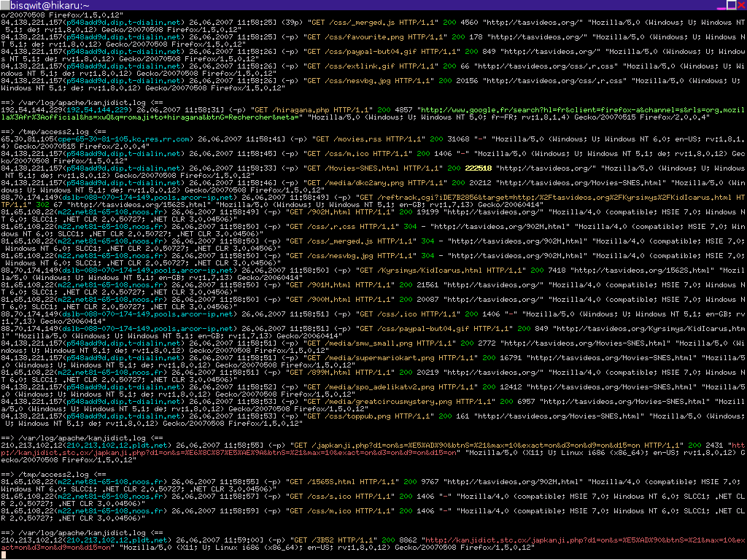Close the bisqwit@hikaru terminal window
The height and width of the screenshot is (560, 747).
[x=741, y=5]
